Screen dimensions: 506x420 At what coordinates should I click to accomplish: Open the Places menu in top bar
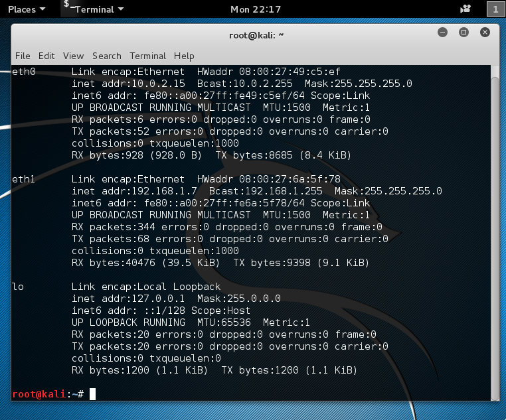coord(27,9)
